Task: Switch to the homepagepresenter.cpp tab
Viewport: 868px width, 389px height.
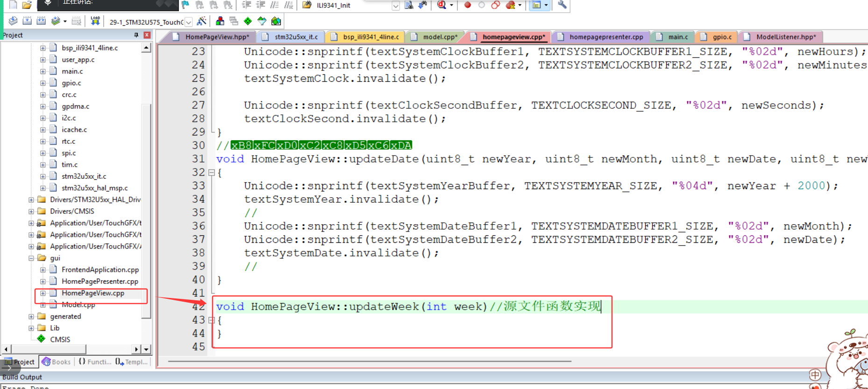Action: [600, 37]
